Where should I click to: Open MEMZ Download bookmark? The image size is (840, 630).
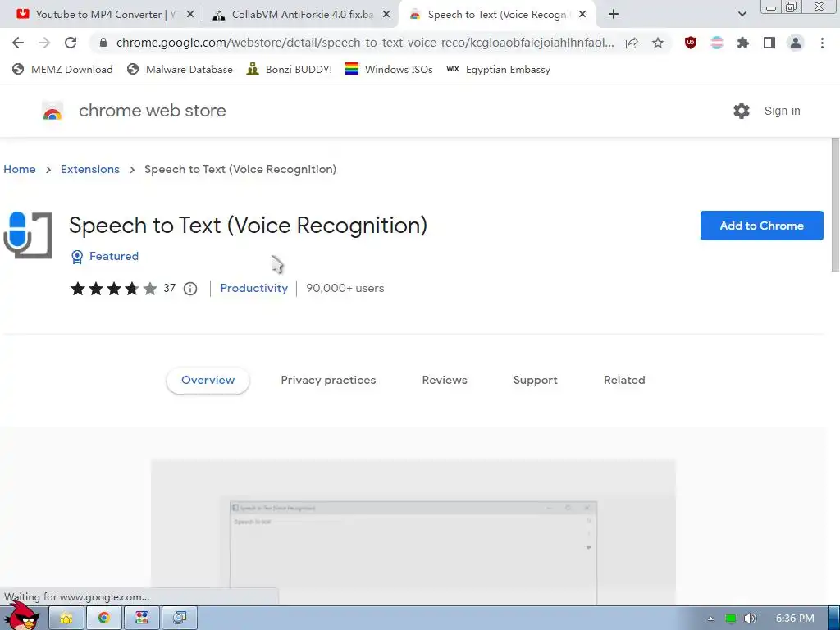pyautogui.click(x=62, y=70)
